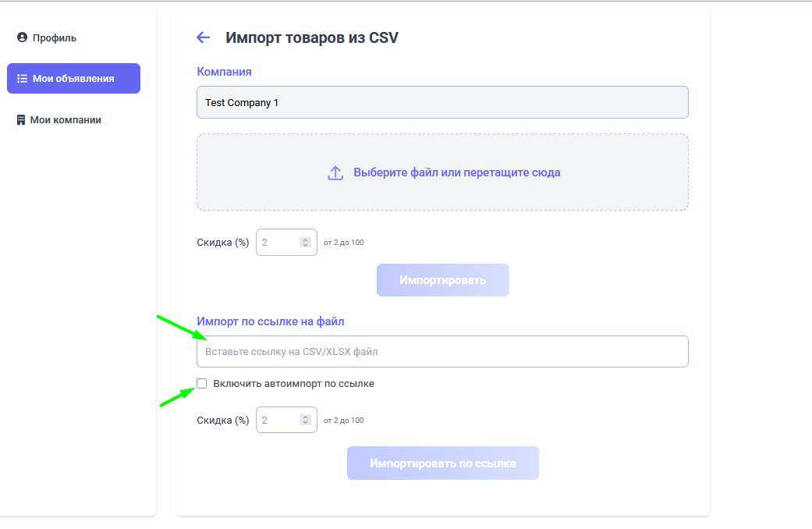Select the company field showing "Test Company 1"
This screenshot has width=812, height=529.
pyautogui.click(x=442, y=101)
